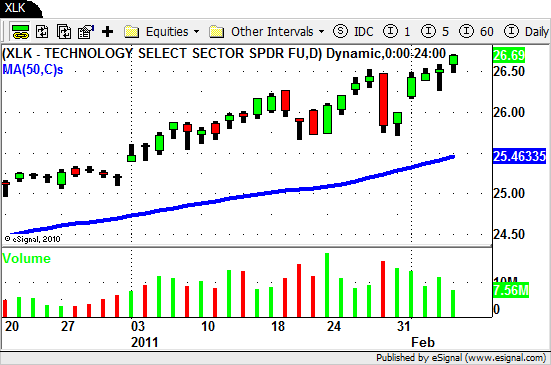Viewport: 551px width, 365px height.
Task: Click the 26.50 price axis label
Action: (509, 71)
